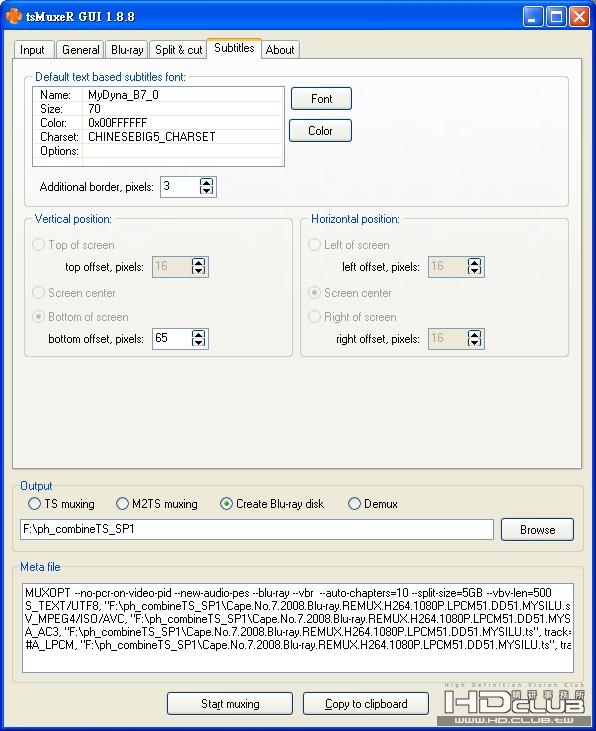
Task: Open the Blu-ray tab
Action: tap(127, 50)
